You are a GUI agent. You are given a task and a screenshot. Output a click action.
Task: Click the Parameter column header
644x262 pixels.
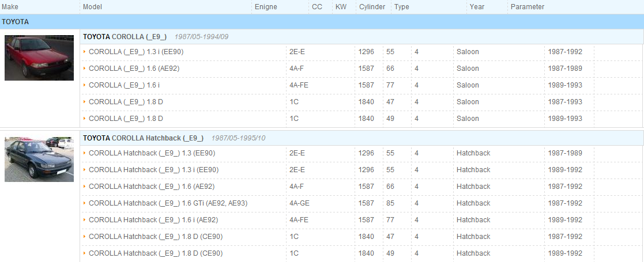point(528,7)
